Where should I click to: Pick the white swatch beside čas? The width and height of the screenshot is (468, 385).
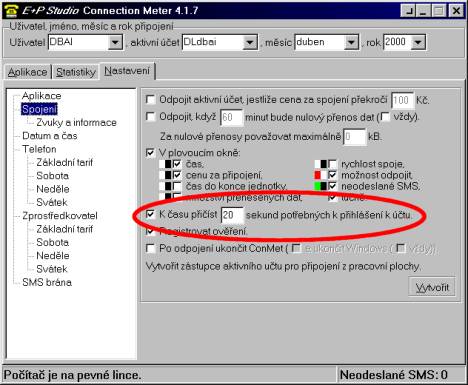pyautogui.click(x=162, y=164)
